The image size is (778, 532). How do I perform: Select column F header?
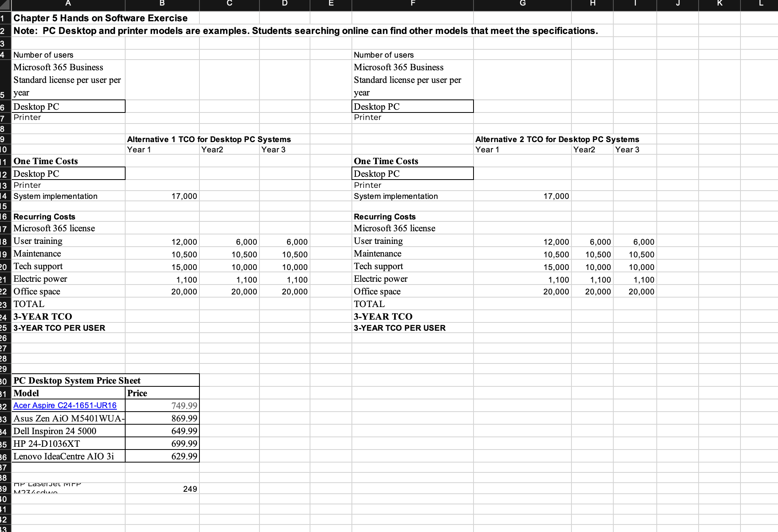(x=412, y=5)
